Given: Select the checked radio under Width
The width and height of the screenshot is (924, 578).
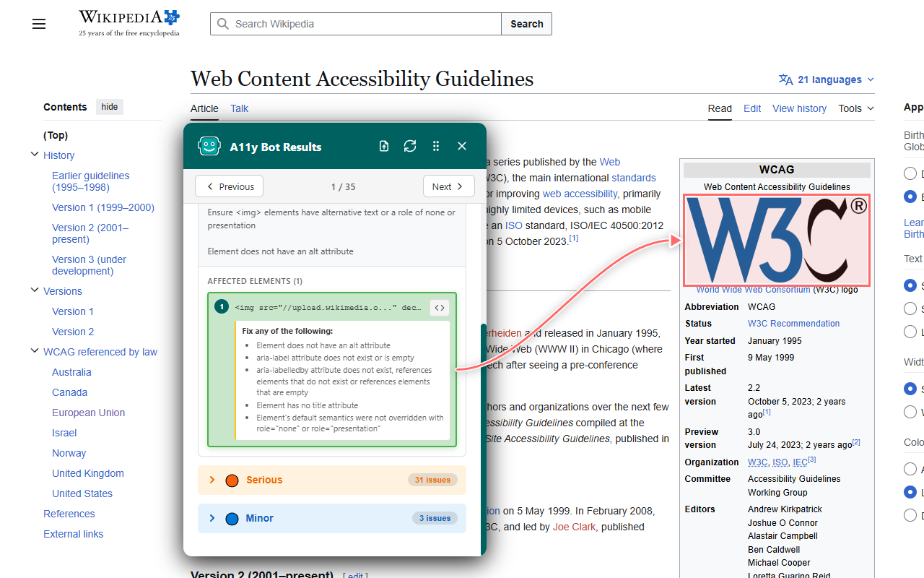Looking at the screenshot, I should pos(910,389).
